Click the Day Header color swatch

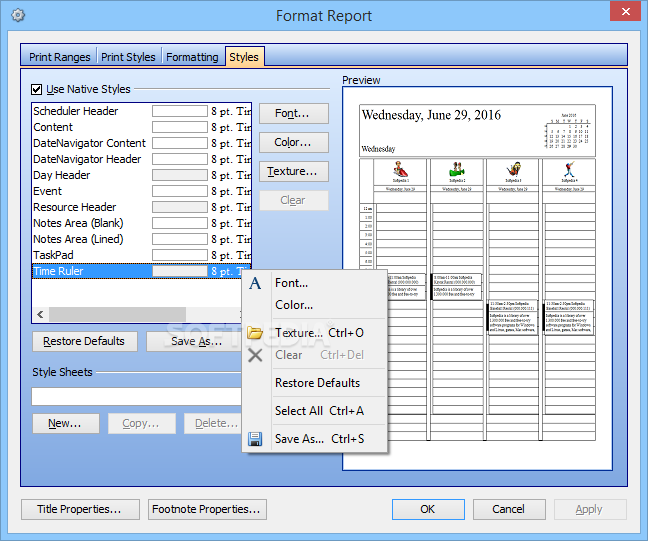point(180,175)
